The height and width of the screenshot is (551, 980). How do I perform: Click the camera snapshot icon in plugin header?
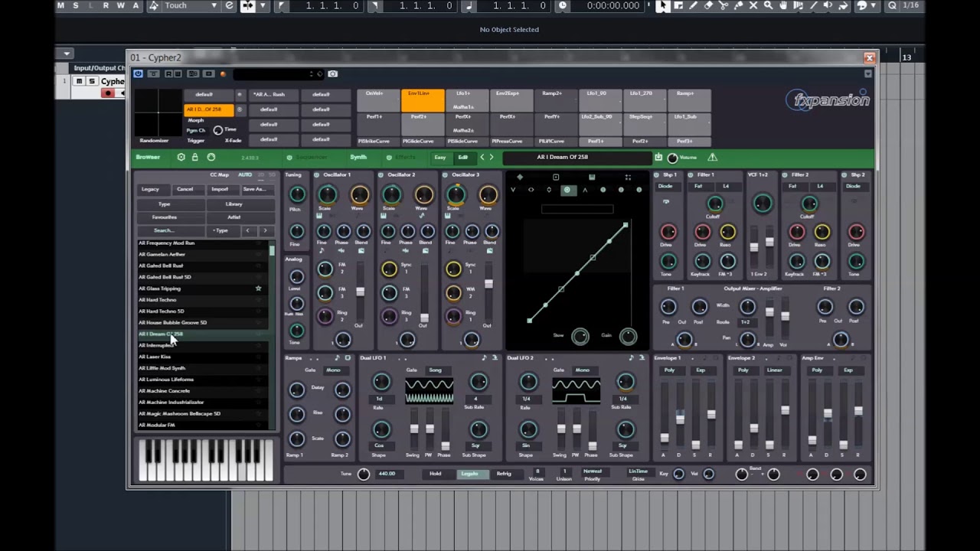332,74
